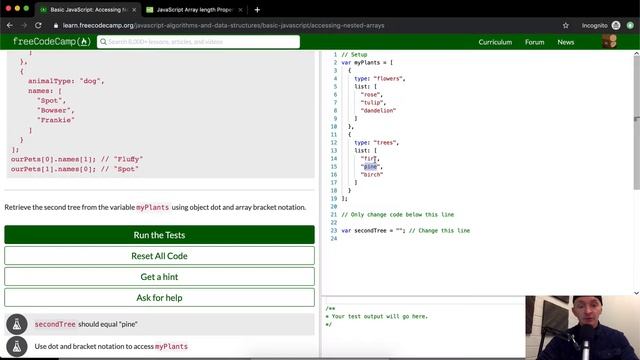Click type: "trees" line in editor

(x=376, y=142)
